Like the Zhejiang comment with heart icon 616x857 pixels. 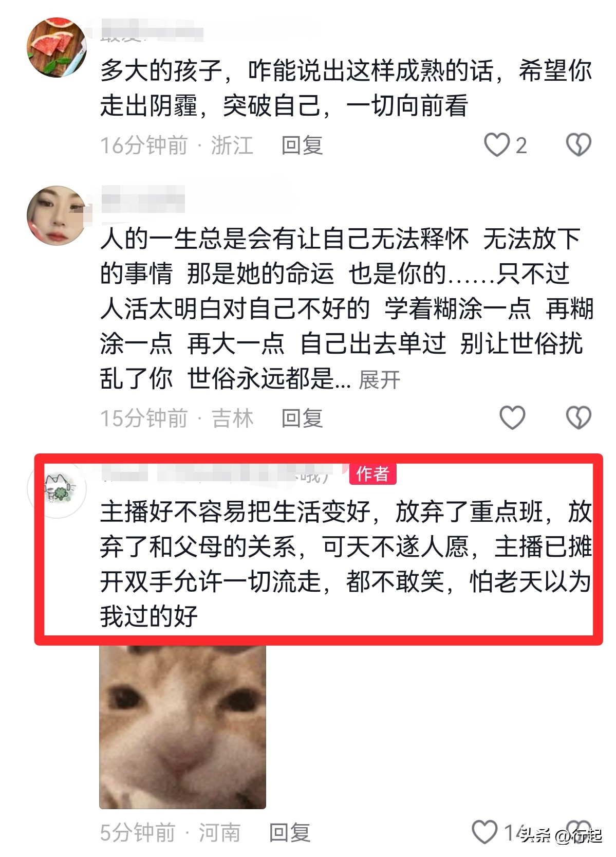(x=497, y=145)
